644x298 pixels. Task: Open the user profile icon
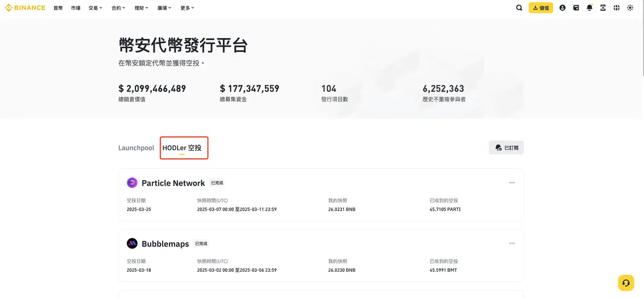click(562, 8)
